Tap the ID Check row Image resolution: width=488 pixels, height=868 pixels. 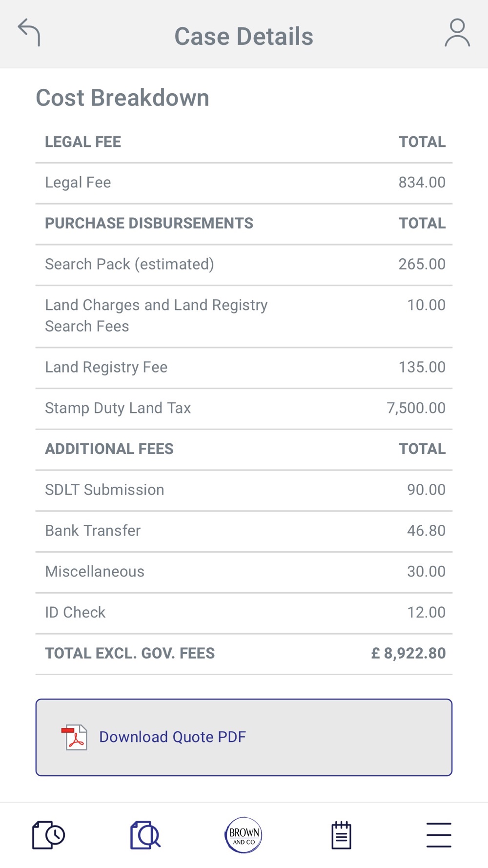[244, 613]
